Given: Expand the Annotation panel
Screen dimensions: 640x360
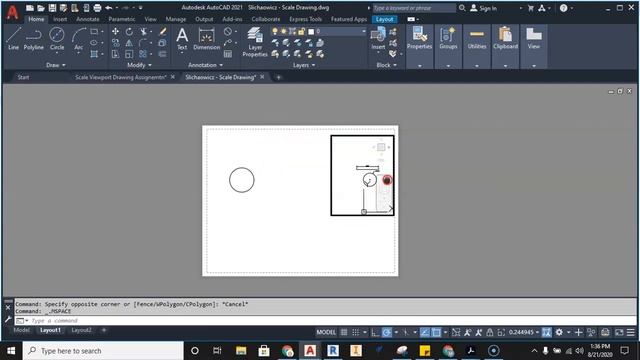Looking at the screenshot, I should (x=205, y=65).
